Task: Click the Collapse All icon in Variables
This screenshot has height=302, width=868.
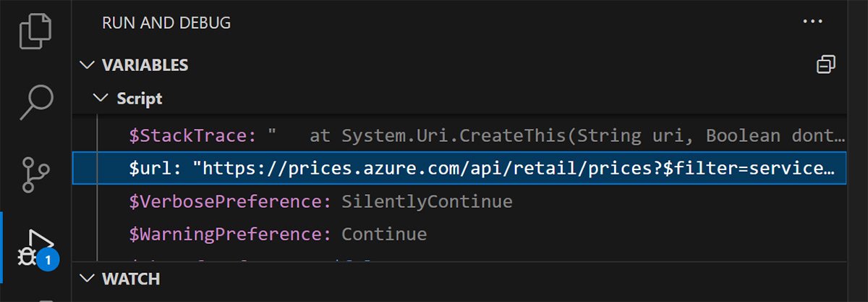Action: tap(825, 64)
